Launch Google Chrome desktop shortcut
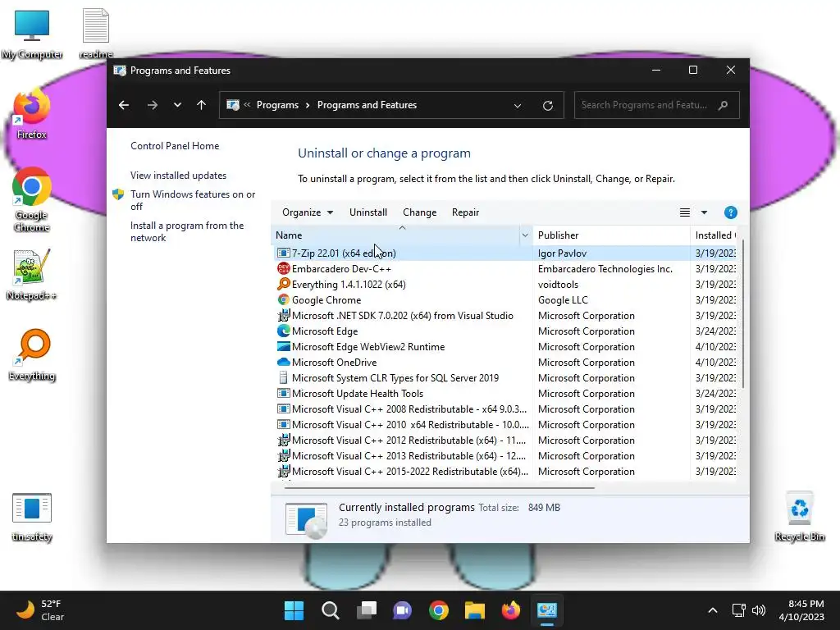The image size is (840, 630). coord(32,199)
